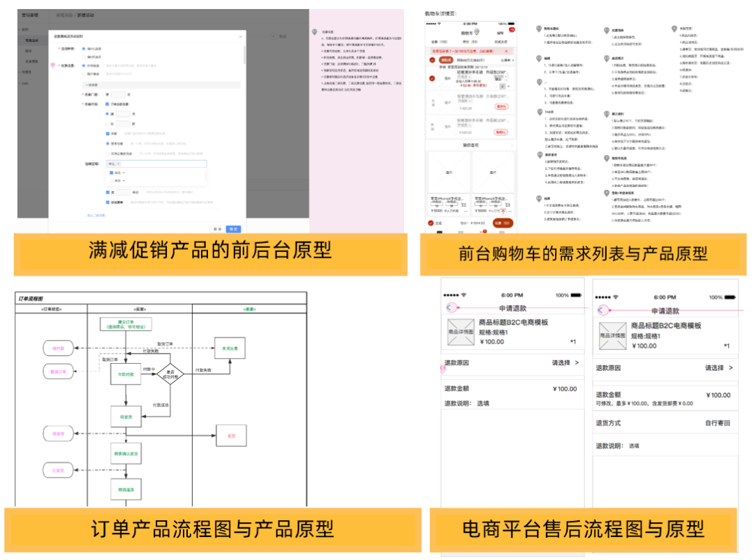Toggle the select-all check circle at cart bottom
The height and width of the screenshot is (560, 754).
click(x=431, y=223)
